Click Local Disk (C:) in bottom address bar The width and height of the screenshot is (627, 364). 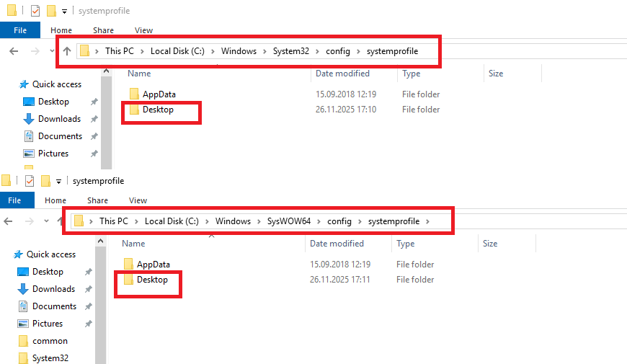[172, 221]
